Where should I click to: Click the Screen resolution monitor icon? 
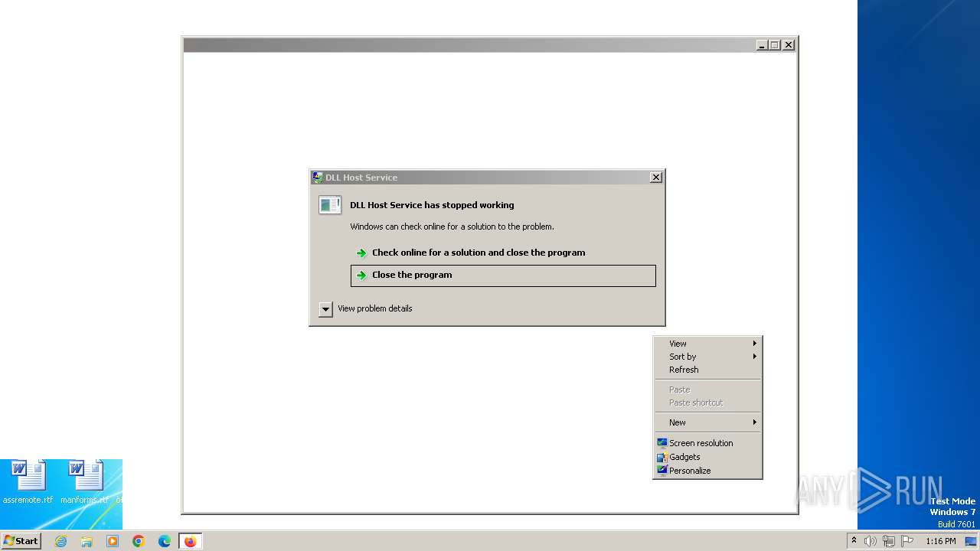click(662, 443)
